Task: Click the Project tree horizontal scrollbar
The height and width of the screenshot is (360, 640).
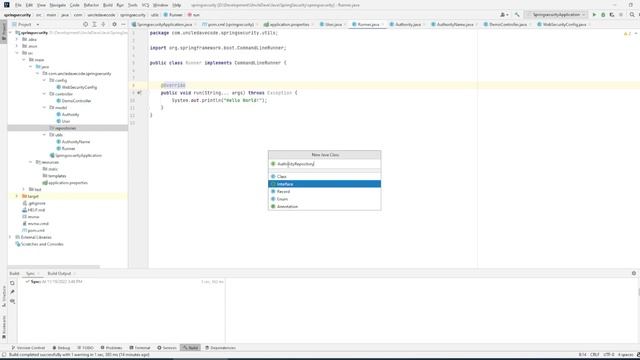Action: (x=54, y=267)
